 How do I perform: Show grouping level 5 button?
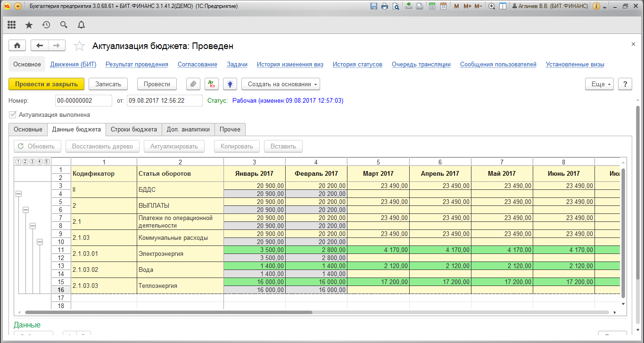point(46,161)
